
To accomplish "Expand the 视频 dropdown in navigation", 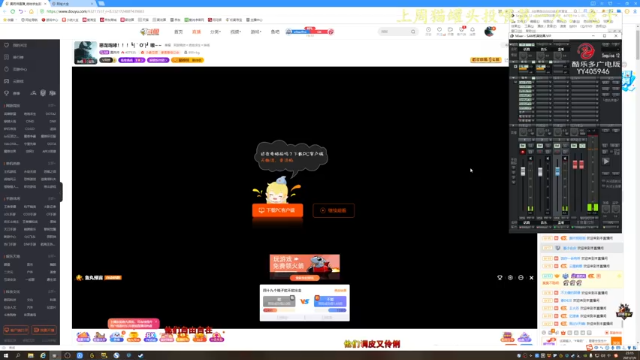I will tap(236, 32).
